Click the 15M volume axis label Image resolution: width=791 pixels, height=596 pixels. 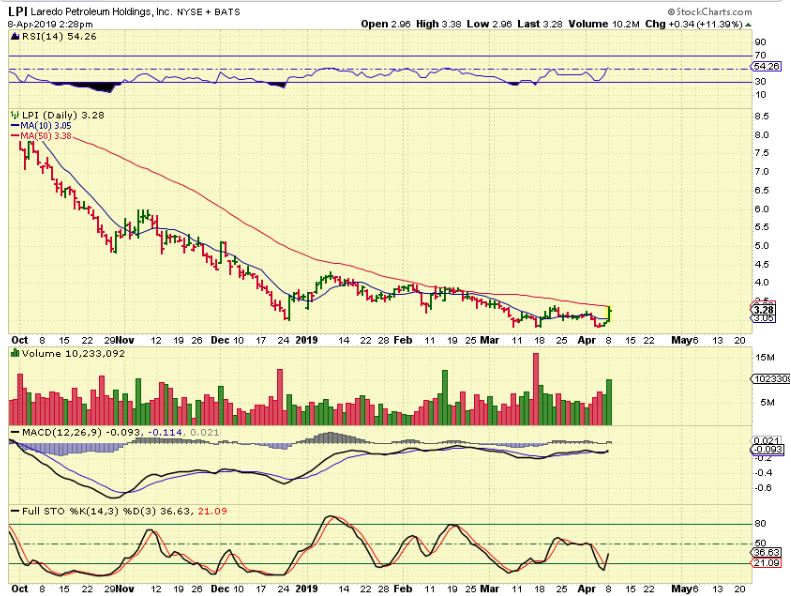point(765,357)
